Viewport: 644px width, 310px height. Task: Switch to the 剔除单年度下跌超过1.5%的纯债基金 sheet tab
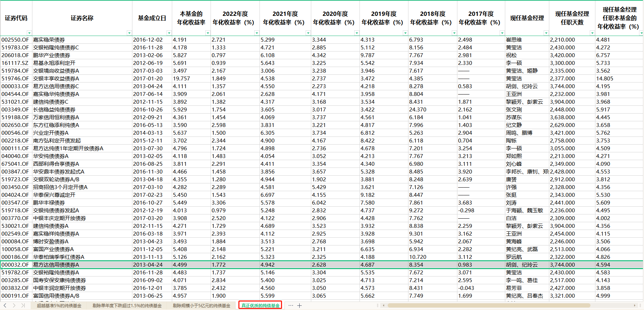click(x=127, y=305)
